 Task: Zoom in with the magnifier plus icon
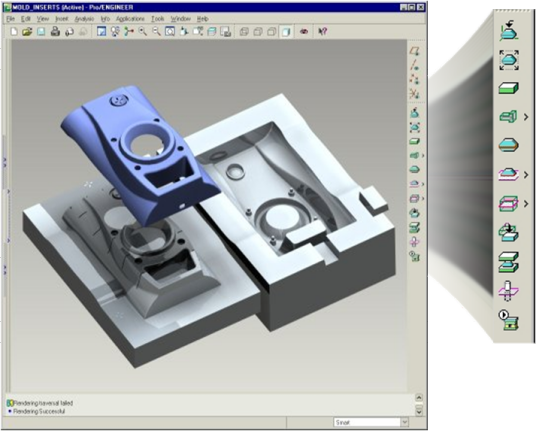coord(143,32)
